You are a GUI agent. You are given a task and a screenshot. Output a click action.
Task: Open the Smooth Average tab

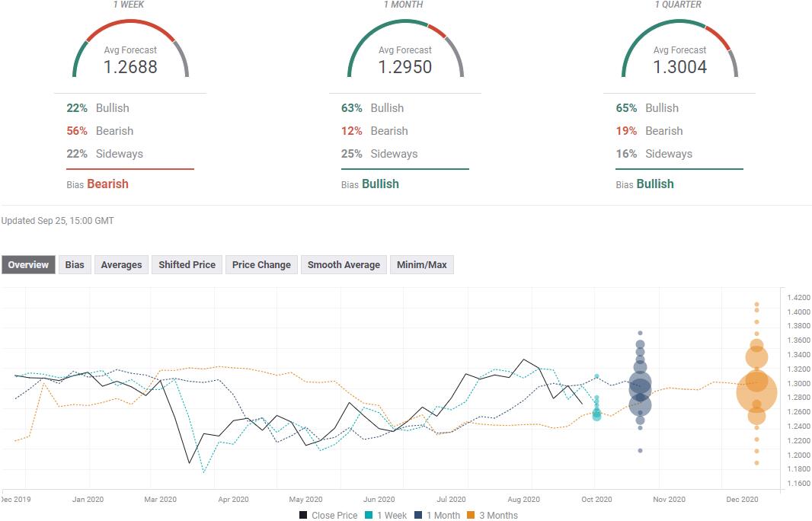tap(344, 265)
